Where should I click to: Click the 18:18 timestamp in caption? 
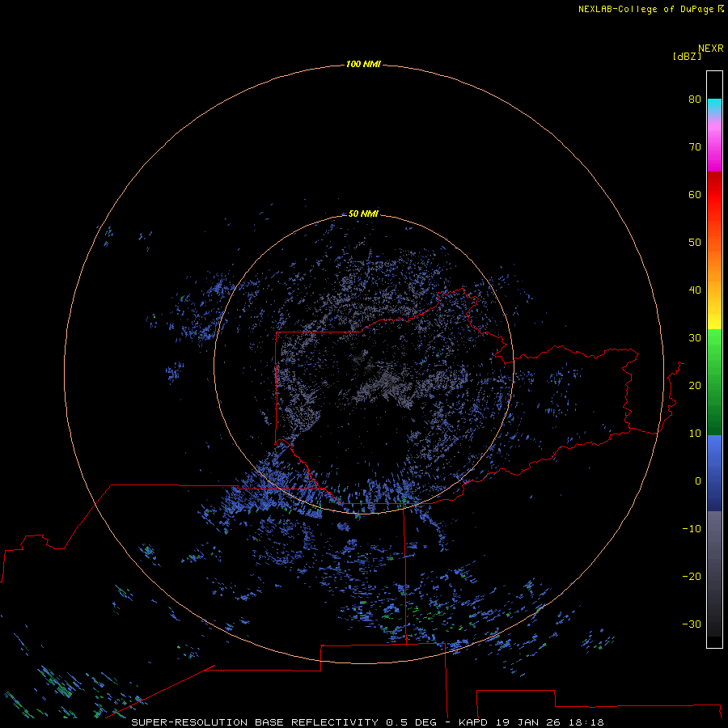586,722
